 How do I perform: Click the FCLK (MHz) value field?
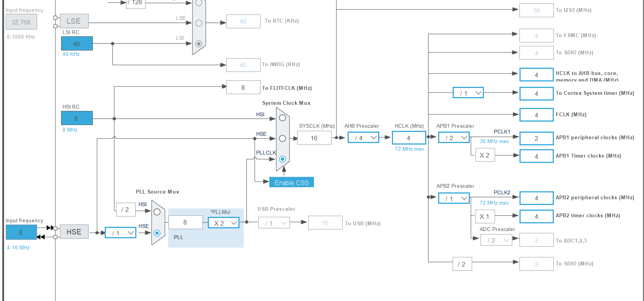[x=536, y=115]
